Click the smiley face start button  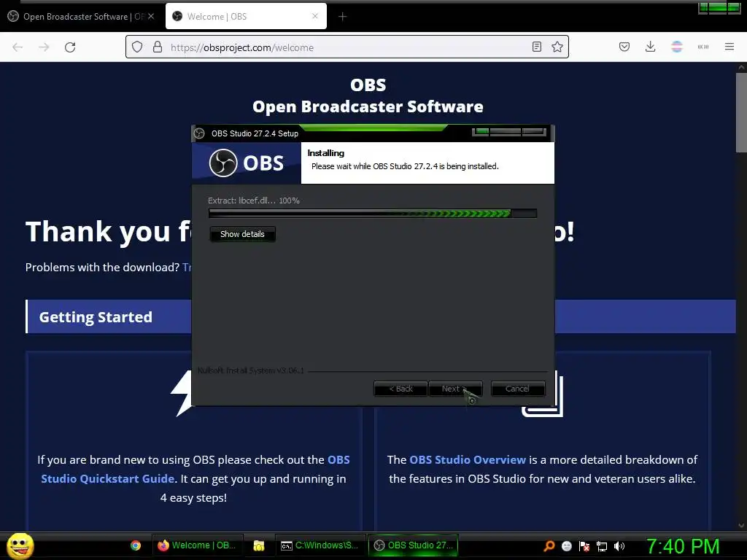click(20, 545)
